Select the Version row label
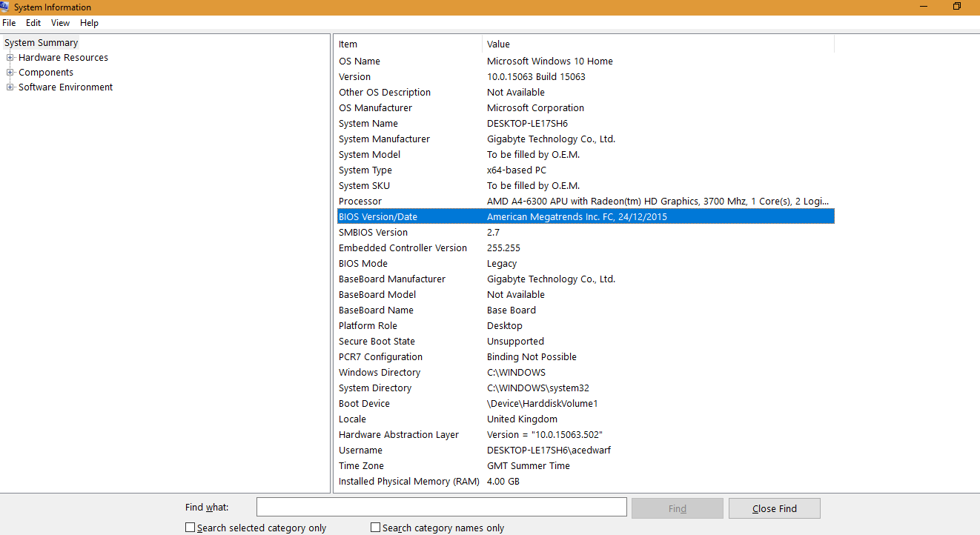 354,77
